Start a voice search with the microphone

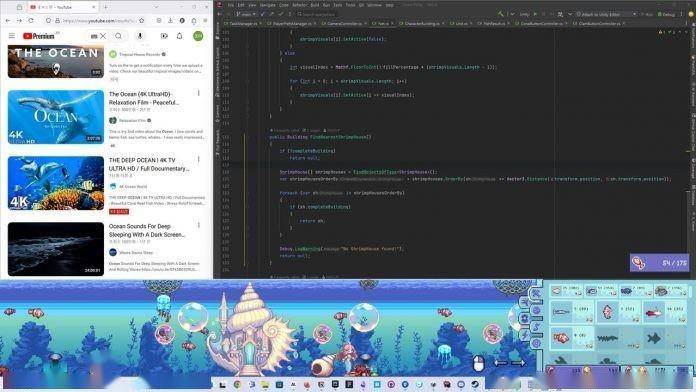pyautogui.click(x=140, y=36)
